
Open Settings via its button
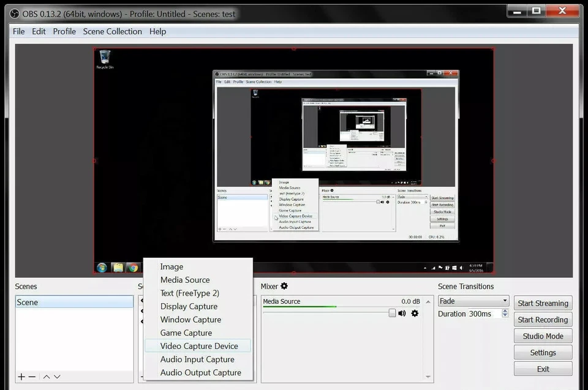(543, 352)
